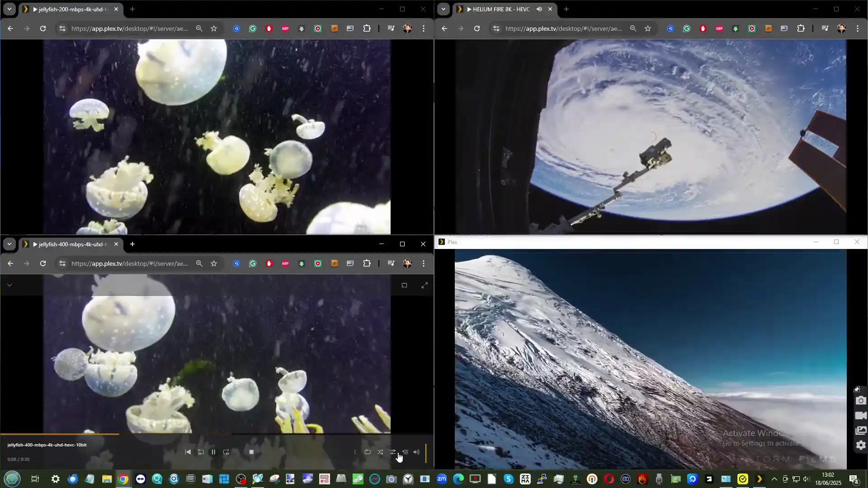The image size is (868, 488).
Task: Pause the jellyfish-400 video playback
Action: click(213, 452)
